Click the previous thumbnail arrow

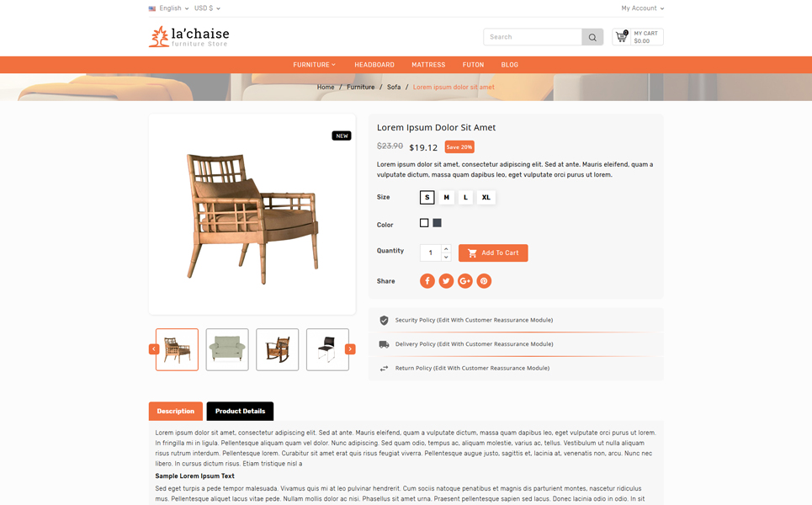[x=154, y=349]
